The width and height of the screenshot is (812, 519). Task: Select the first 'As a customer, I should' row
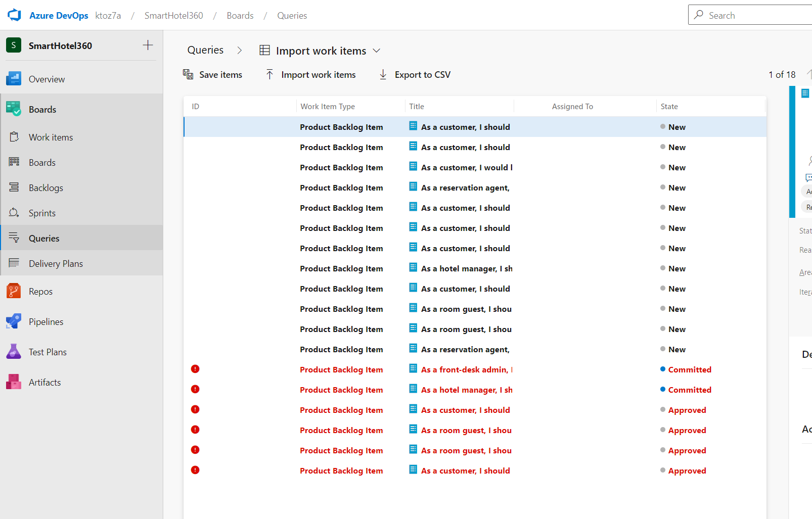pyautogui.click(x=465, y=127)
